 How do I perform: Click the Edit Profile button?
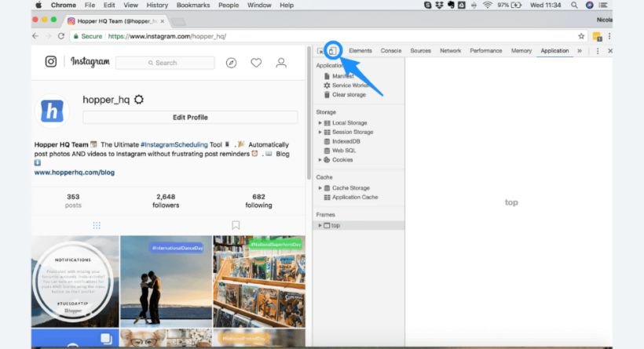click(190, 118)
